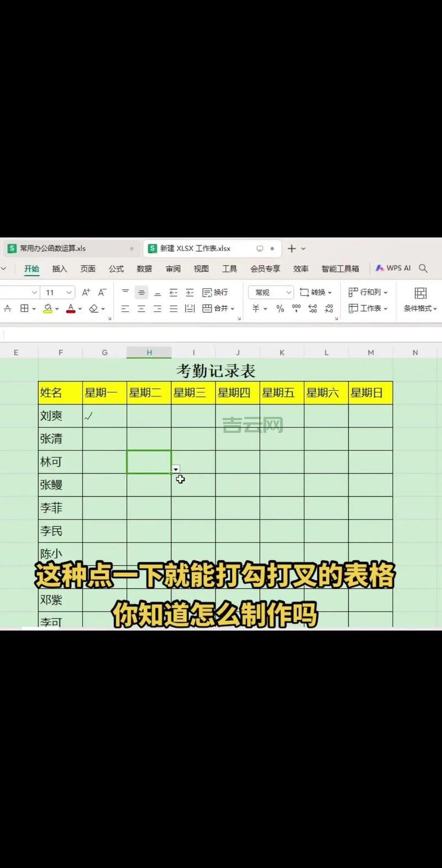
Task: Open 数据 ribbon tab
Action: click(x=144, y=269)
